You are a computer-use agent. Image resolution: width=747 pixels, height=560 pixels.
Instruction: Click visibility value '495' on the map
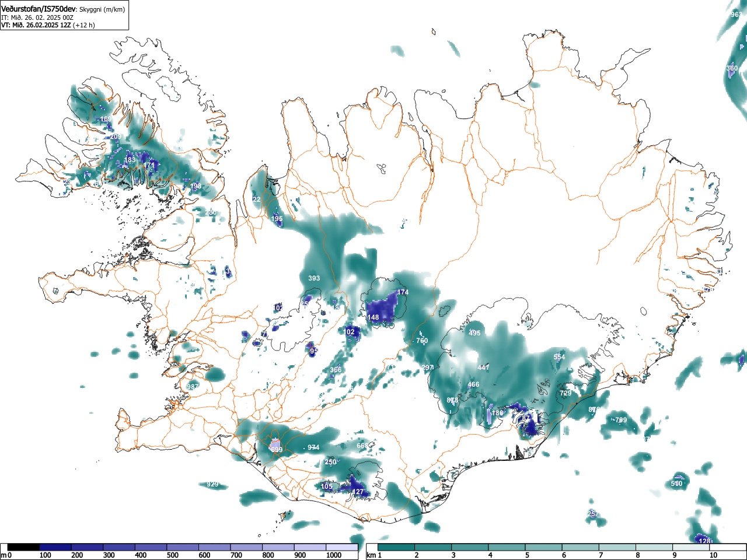[x=474, y=333]
